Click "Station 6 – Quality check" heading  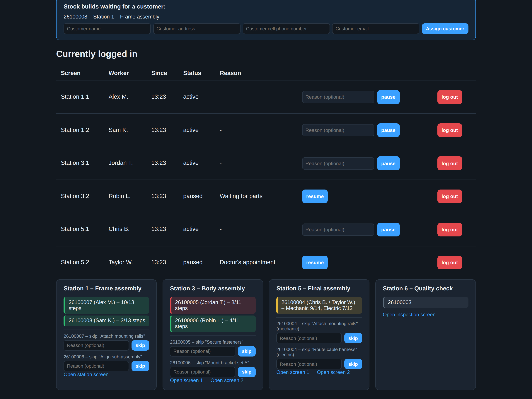(418, 288)
